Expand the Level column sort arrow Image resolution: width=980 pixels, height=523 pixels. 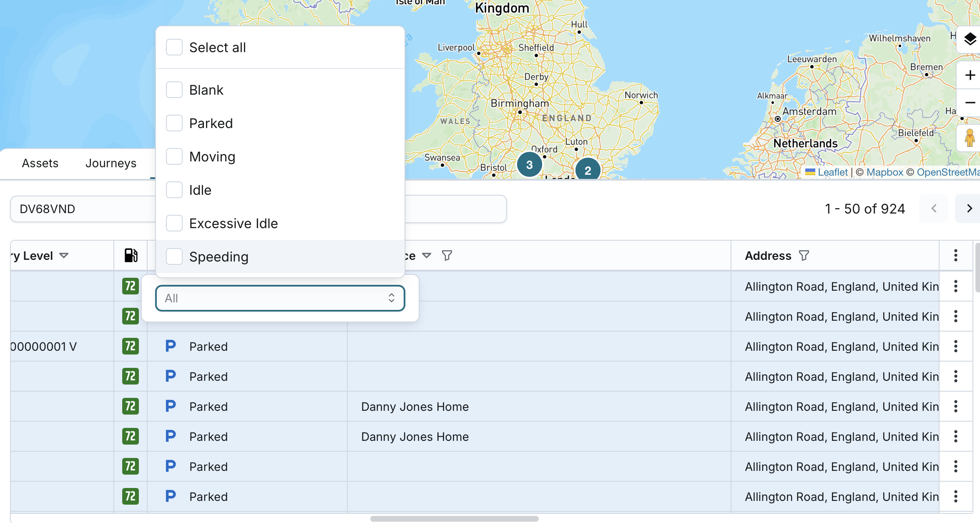64,255
